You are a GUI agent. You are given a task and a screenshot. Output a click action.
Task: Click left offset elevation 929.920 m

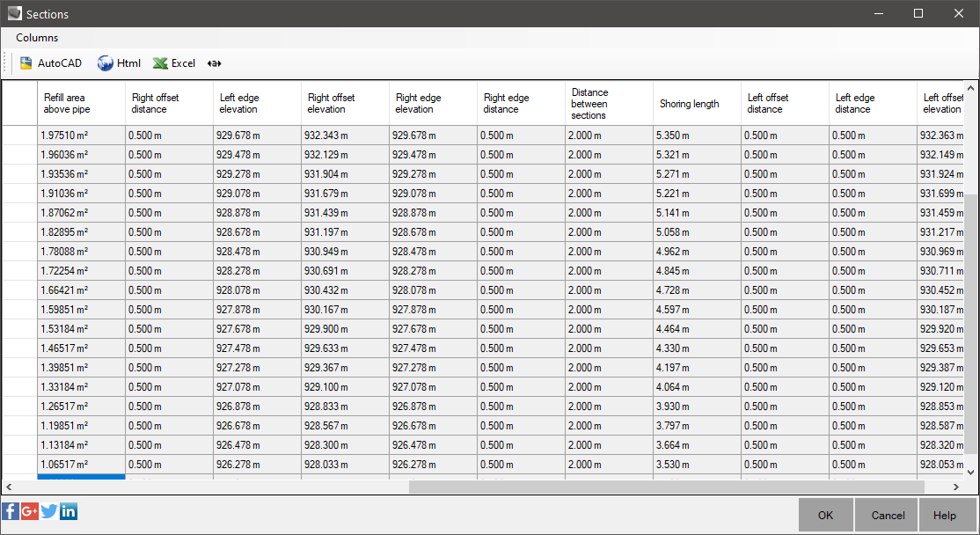tap(940, 329)
